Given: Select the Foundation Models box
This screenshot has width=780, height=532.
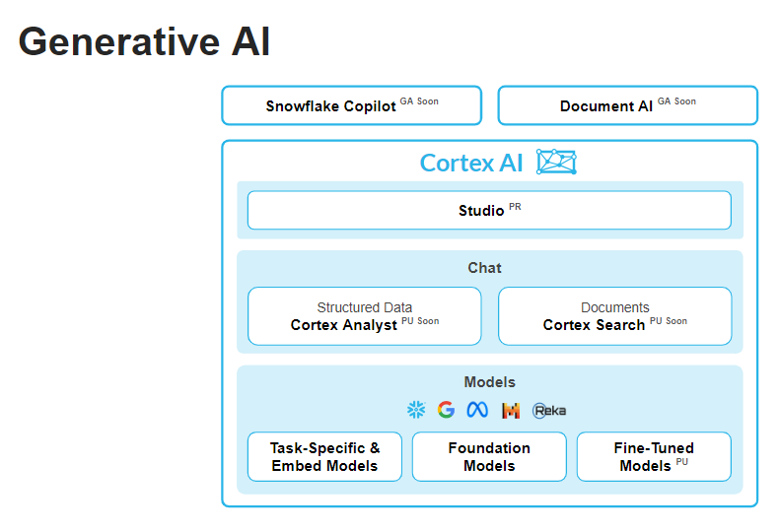Looking at the screenshot, I should pos(489,456).
